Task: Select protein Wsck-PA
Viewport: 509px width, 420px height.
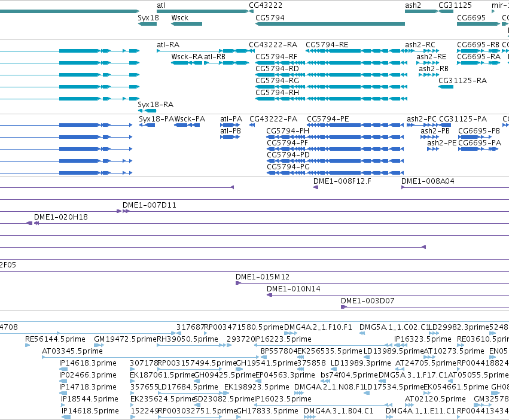Action: (190, 119)
